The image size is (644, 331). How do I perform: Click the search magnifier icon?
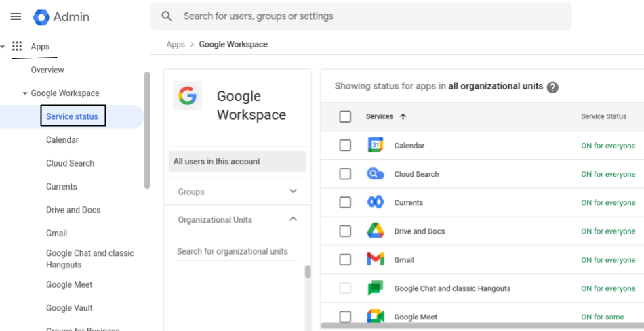coord(166,16)
